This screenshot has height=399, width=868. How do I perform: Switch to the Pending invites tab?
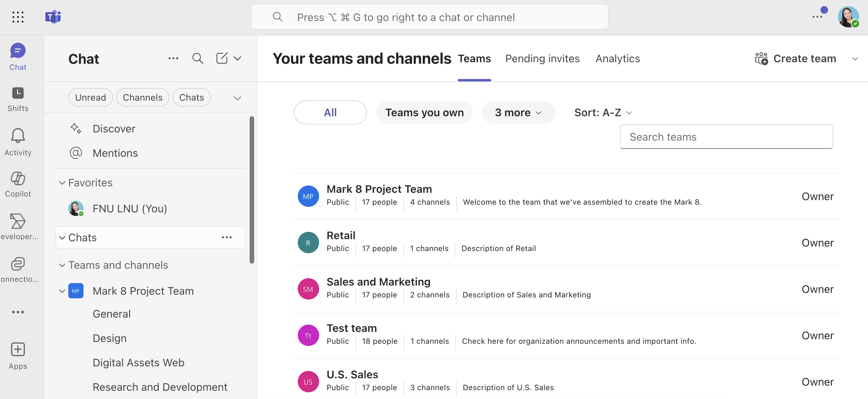(x=542, y=58)
